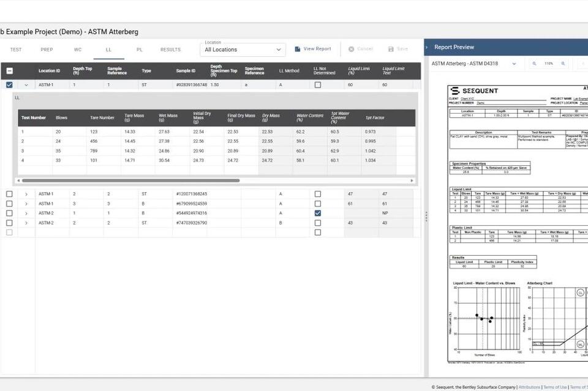588x391 pixels.
Task: Expand the ASTM-1 depth 2 row
Action: (26, 194)
